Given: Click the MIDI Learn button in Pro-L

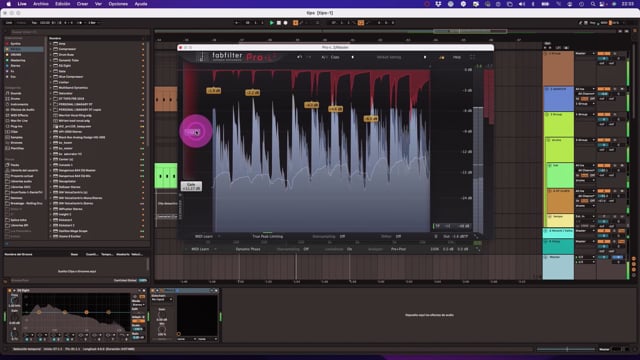Looking at the screenshot, I should tap(204, 236).
